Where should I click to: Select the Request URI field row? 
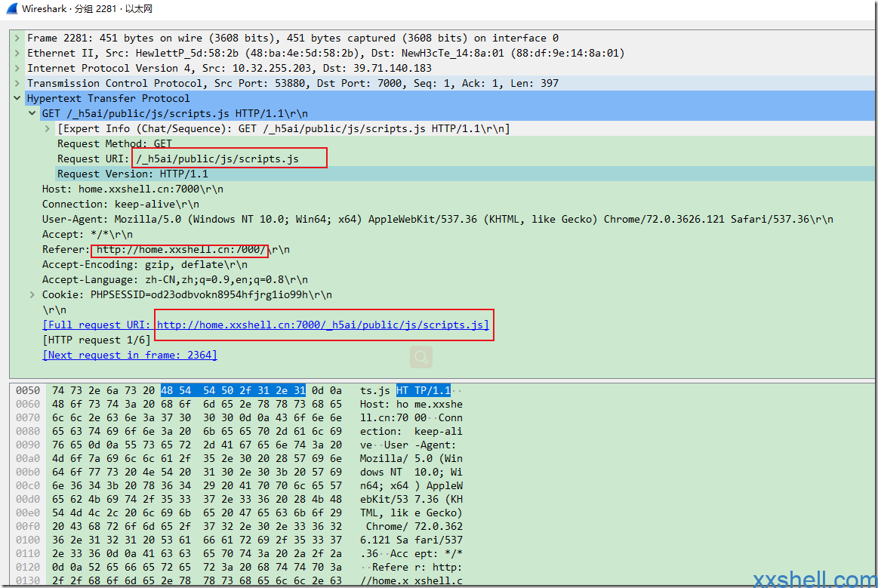[x=178, y=159]
